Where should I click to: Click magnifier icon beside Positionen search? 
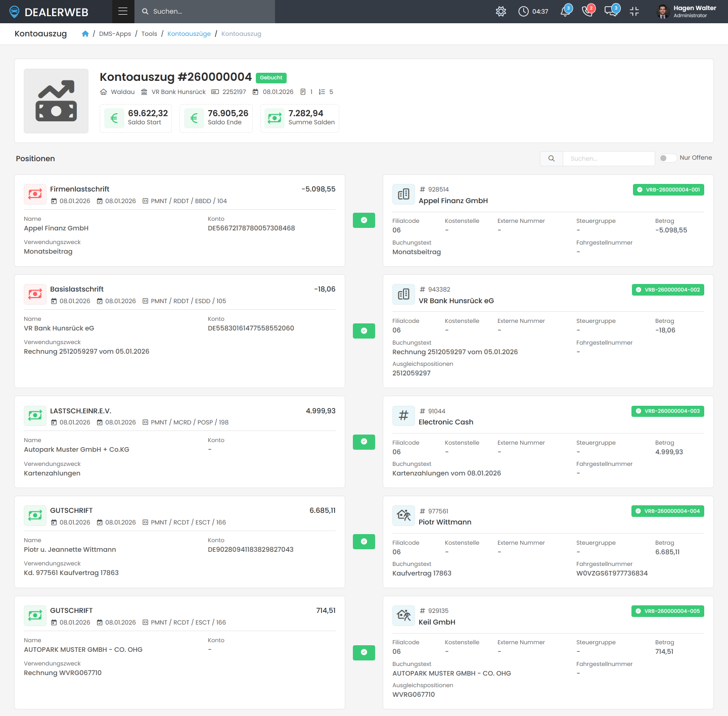(x=552, y=159)
